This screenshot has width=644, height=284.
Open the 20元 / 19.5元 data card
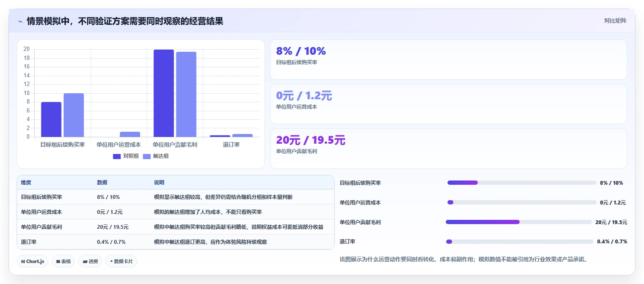(x=449, y=148)
